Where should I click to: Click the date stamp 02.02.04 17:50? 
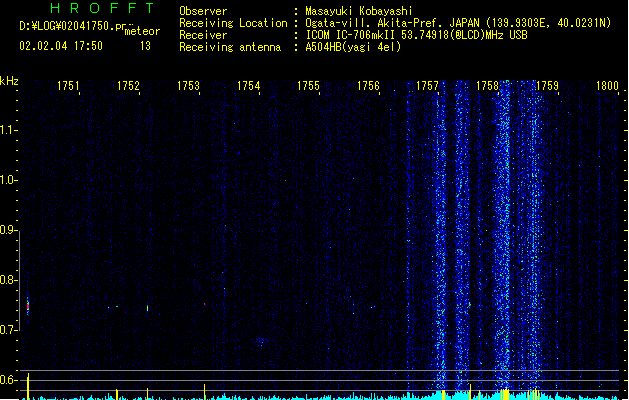pyautogui.click(x=61, y=46)
